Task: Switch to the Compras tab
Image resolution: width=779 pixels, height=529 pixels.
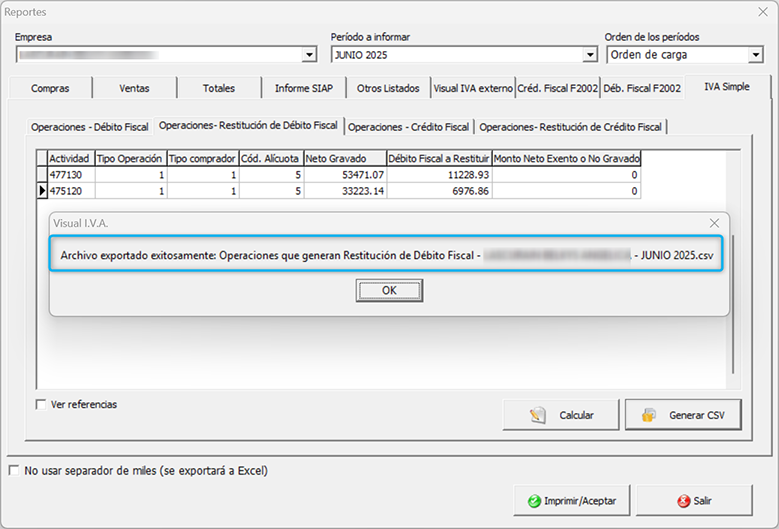Action: (50, 88)
